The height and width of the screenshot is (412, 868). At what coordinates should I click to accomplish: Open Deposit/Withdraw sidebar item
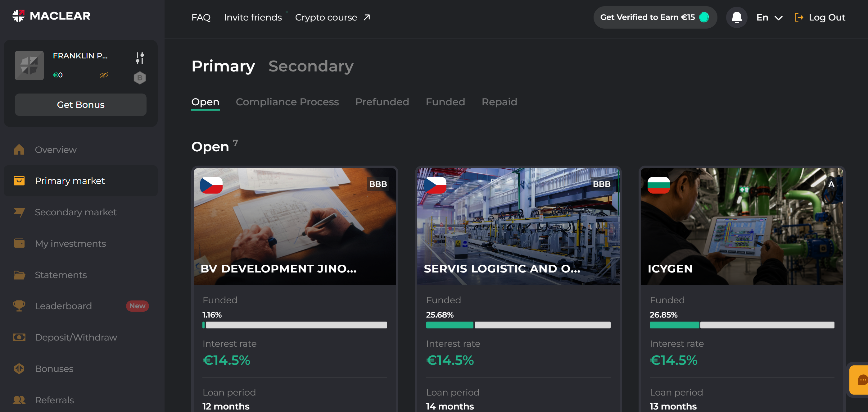click(x=80, y=337)
